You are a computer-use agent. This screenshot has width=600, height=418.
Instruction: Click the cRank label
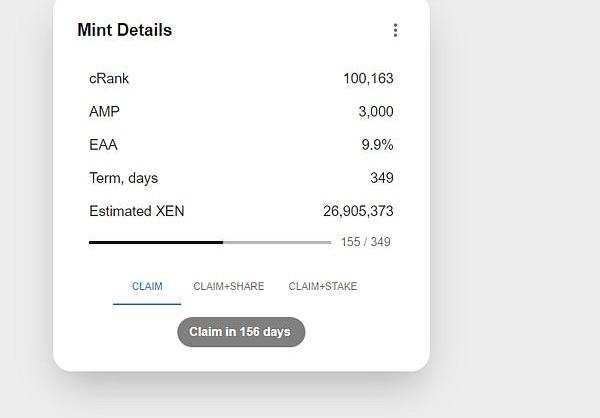tap(109, 79)
